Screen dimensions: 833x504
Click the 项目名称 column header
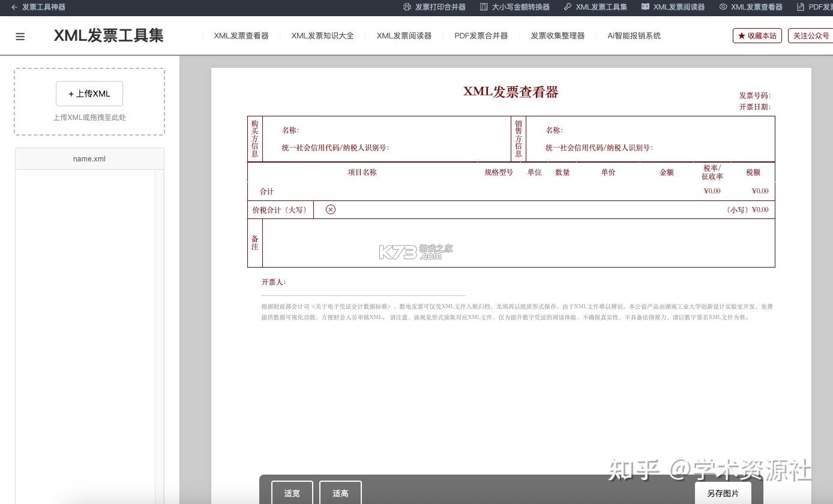coord(362,172)
